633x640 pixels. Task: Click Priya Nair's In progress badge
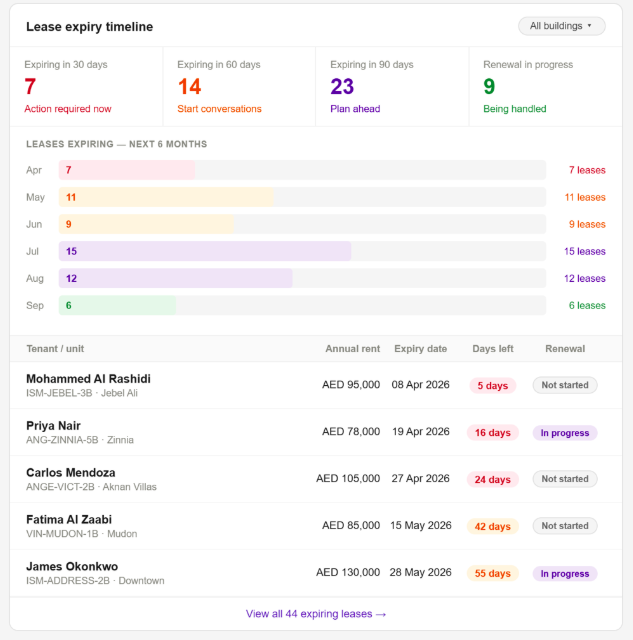pos(565,433)
